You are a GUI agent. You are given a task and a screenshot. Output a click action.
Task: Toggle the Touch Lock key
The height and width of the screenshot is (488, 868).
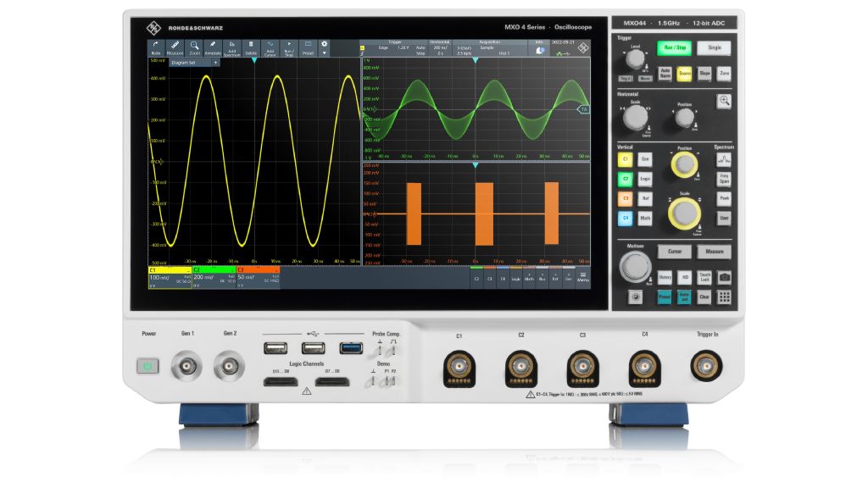[704, 277]
